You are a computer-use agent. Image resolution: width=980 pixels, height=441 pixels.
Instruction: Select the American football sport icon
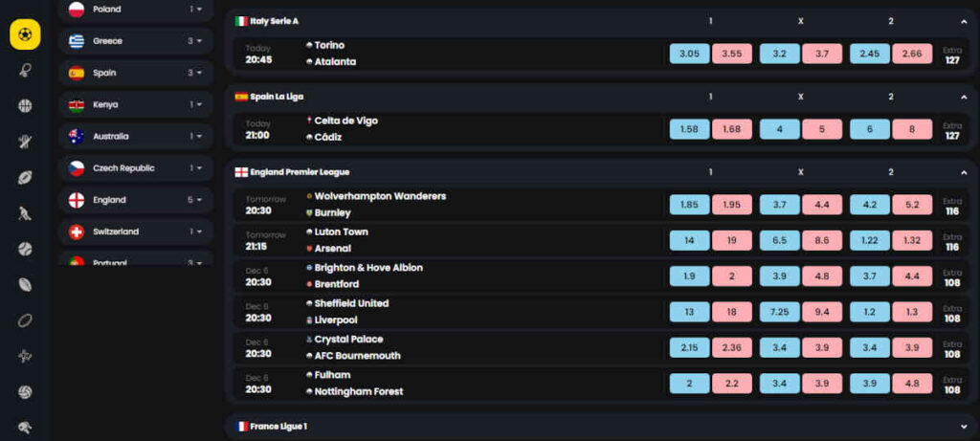coord(25,178)
